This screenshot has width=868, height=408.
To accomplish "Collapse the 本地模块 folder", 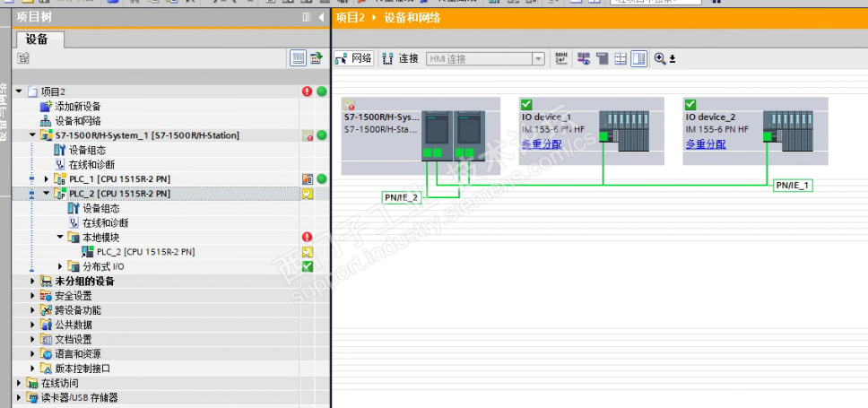I will [60, 237].
